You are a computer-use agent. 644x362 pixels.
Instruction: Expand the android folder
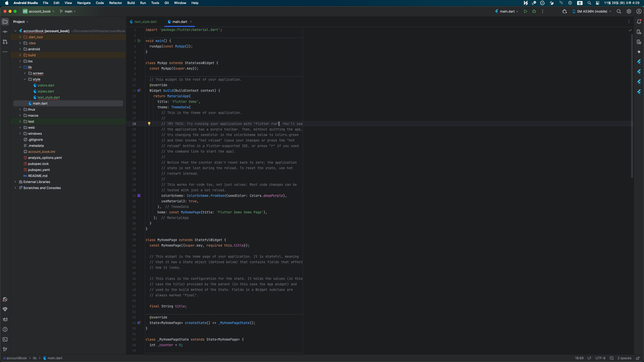(x=20, y=49)
